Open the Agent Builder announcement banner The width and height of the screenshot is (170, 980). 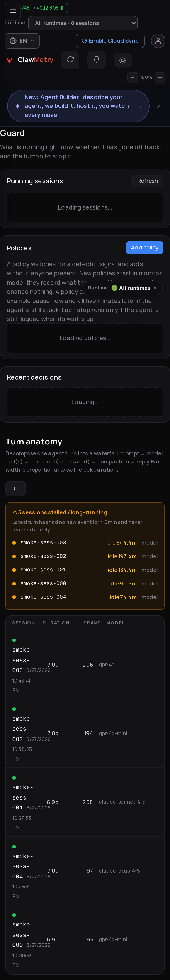click(78, 106)
